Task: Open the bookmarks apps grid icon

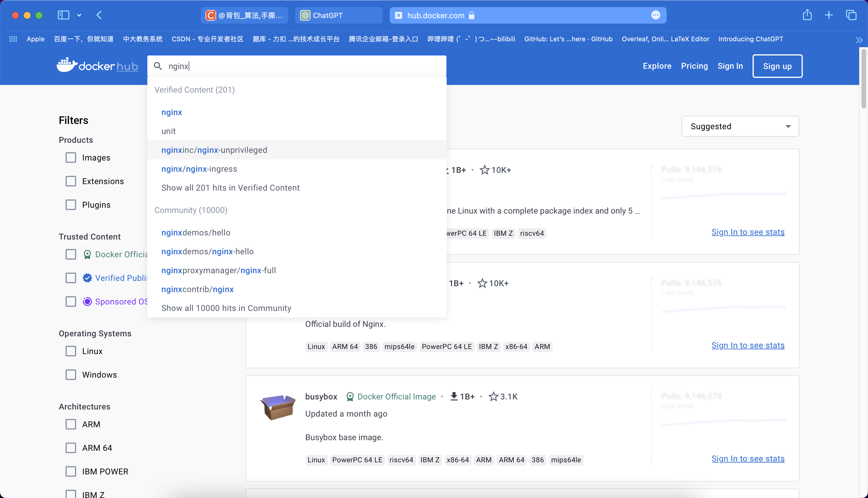Action: click(x=13, y=39)
